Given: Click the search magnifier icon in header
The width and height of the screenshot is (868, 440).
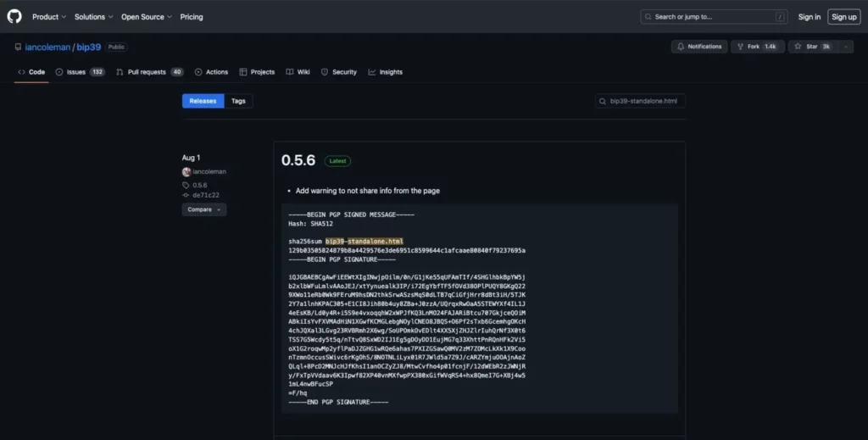Looking at the screenshot, I should pyautogui.click(x=648, y=17).
